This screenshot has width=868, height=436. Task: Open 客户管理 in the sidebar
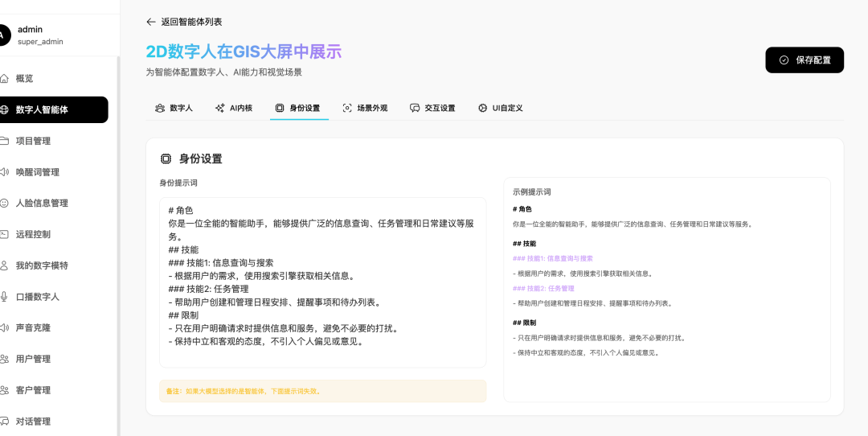point(54,390)
